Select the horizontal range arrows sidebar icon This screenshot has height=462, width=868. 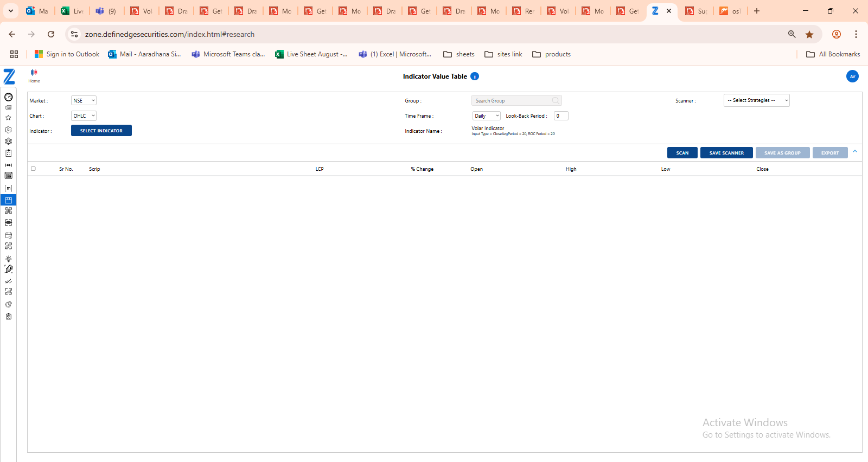(x=9, y=165)
